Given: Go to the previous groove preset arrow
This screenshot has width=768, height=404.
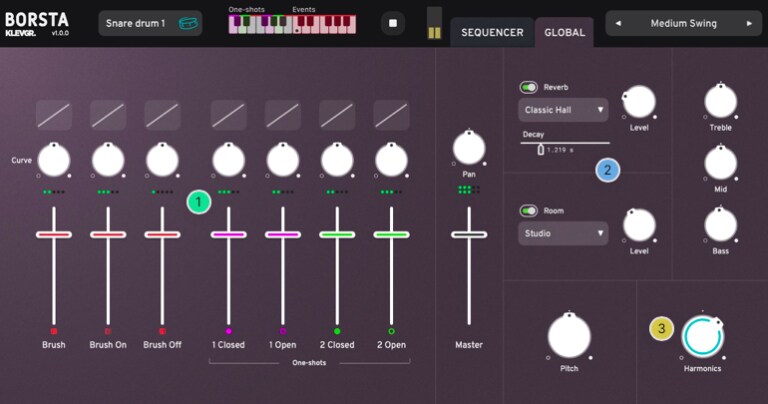Looking at the screenshot, I should pos(618,23).
